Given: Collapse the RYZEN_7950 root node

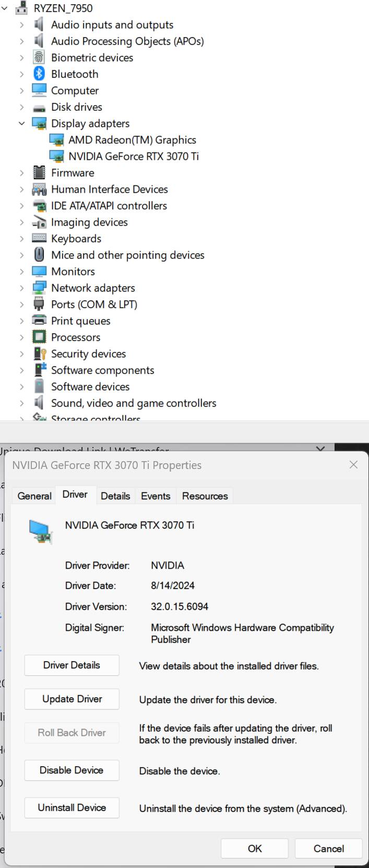Looking at the screenshot, I should point(4,8).
